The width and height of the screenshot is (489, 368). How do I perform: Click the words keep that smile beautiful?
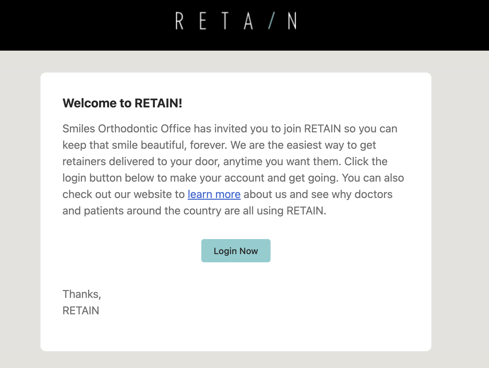point(123,145)
